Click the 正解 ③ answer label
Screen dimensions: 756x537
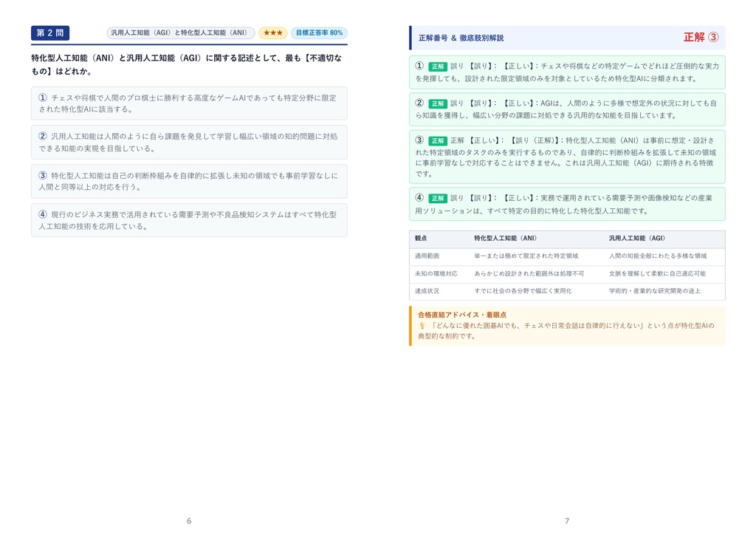[701, 37]
